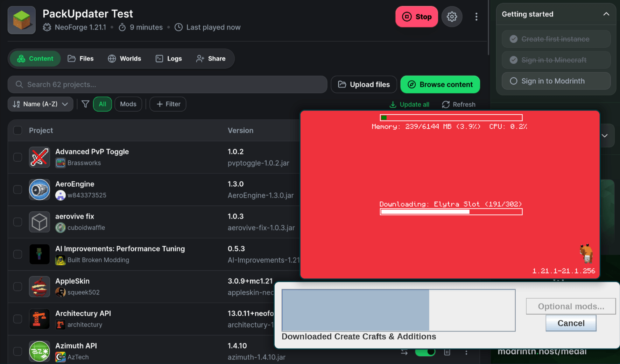Click the Advanced PvP Toggle mod icon
This screenshot has width=620, height=364.
[x=39, y=157]
